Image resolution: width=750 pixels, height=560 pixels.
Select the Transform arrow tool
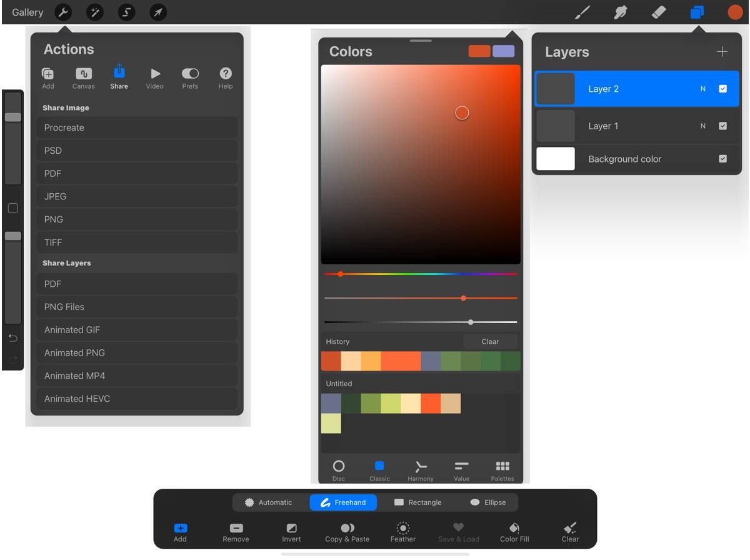click(x=159, y=12)
